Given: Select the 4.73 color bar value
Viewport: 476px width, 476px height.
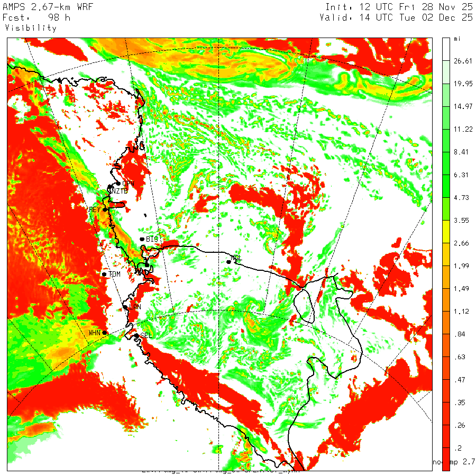Looking at the screenshot, I should click(x=461, y=198).
